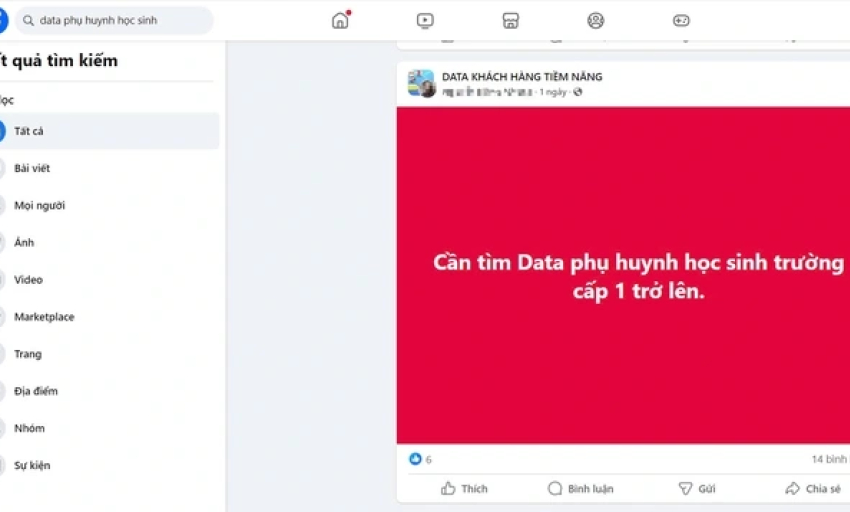Open the Gaming controller icon
Image resolution: width=850 pixels, height=512 pixels.
pos(681,21)
